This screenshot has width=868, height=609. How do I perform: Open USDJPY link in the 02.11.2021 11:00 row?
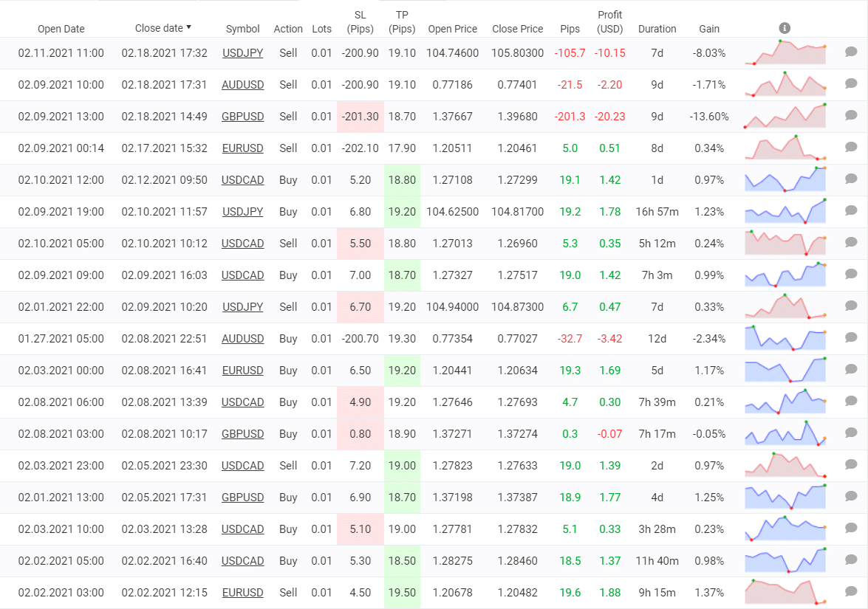(x=242, y=53)
